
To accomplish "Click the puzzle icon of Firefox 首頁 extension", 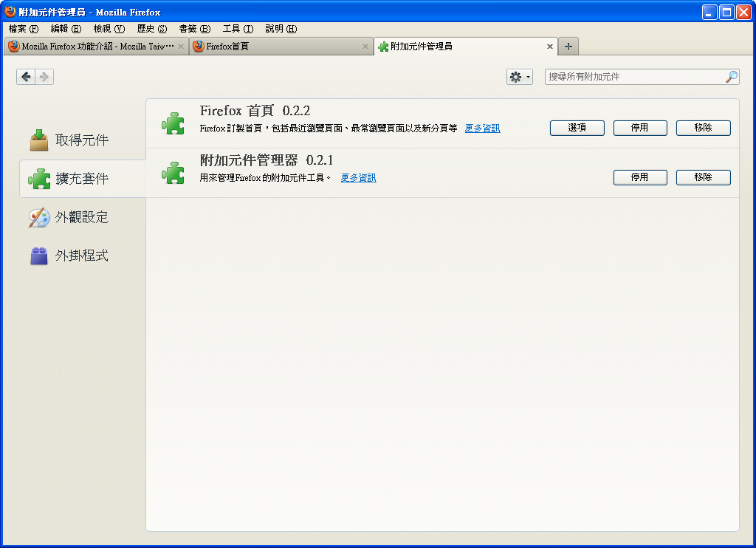I will (x=173, y=123).
